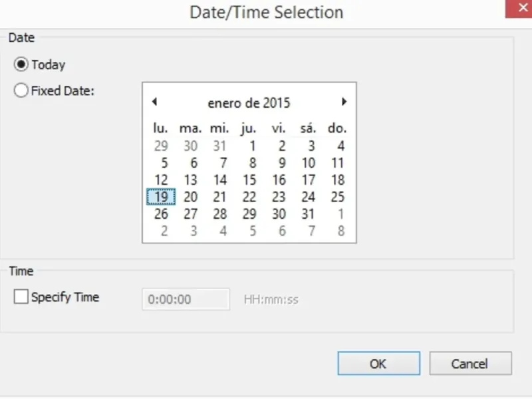This screenshot has height=399, width=532.
Task: Select the Fixed Date radio button
Action: (22, 91)
